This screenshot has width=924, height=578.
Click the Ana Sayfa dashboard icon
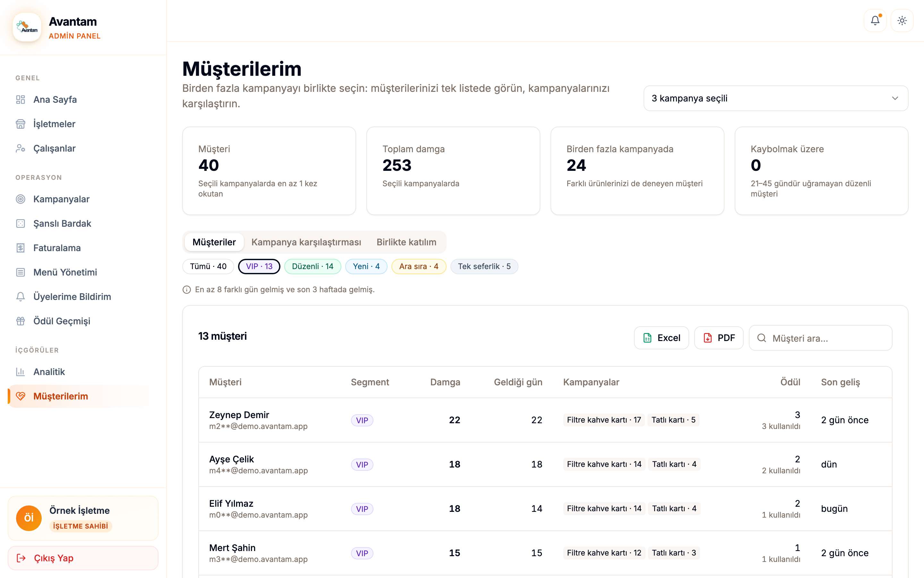[x=21, y=100]
